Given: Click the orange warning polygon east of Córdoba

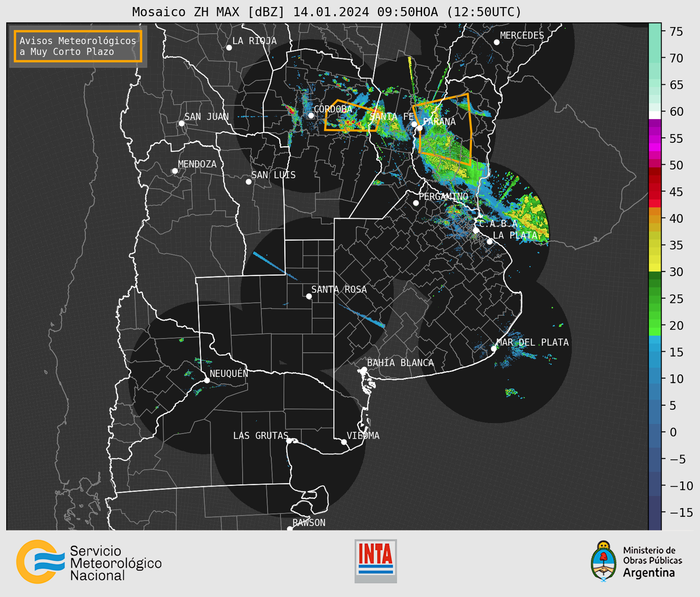Looking at the screenshot, I should click(351, 116).
